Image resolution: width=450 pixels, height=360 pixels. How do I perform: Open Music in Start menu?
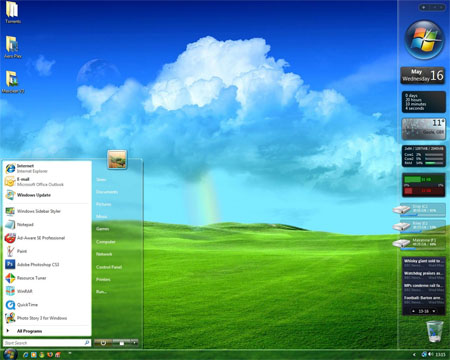[x=102, y=216]
